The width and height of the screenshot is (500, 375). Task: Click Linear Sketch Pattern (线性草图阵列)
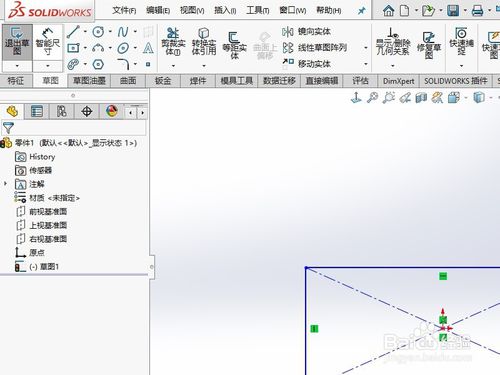click(315, 48)
